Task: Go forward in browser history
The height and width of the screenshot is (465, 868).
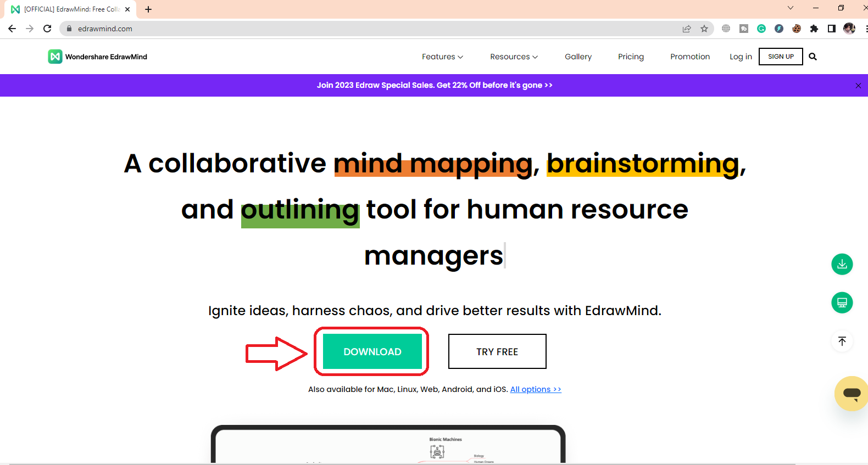Action: 30,29
